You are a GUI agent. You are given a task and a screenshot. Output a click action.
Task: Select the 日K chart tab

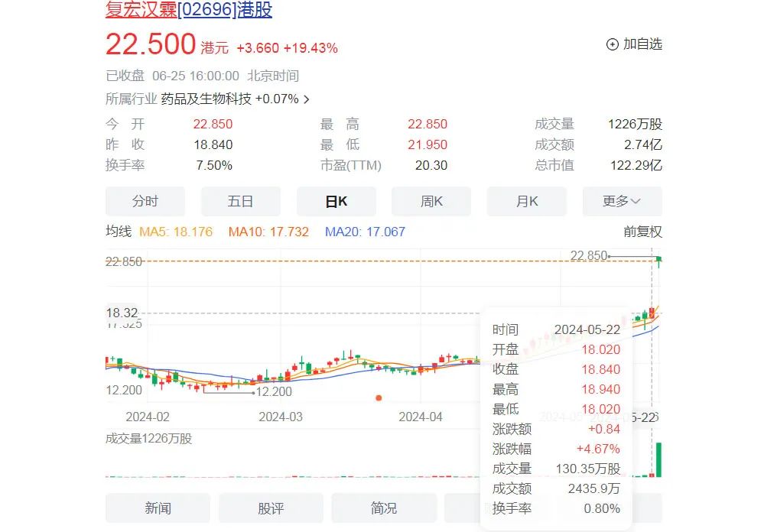(x=336, y=201)
